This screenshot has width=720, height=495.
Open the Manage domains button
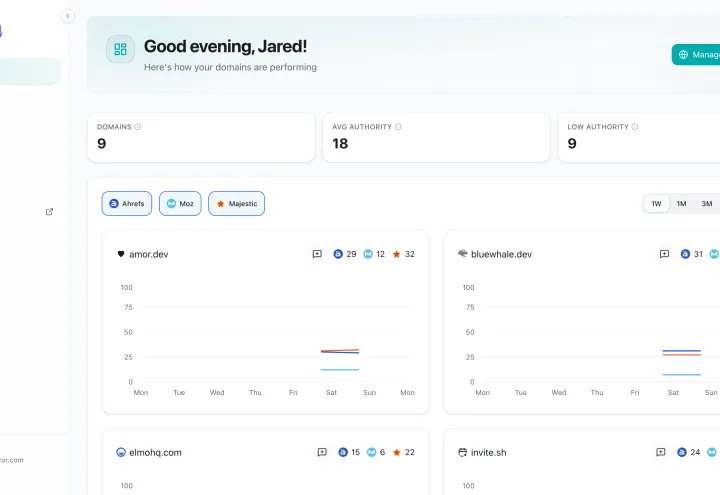(696, 55)
